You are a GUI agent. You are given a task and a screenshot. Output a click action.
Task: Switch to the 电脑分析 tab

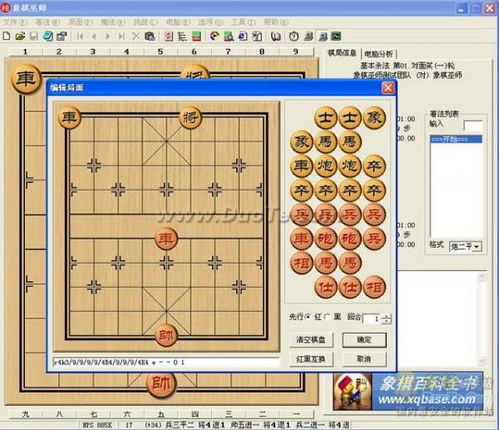pos(379,54)
